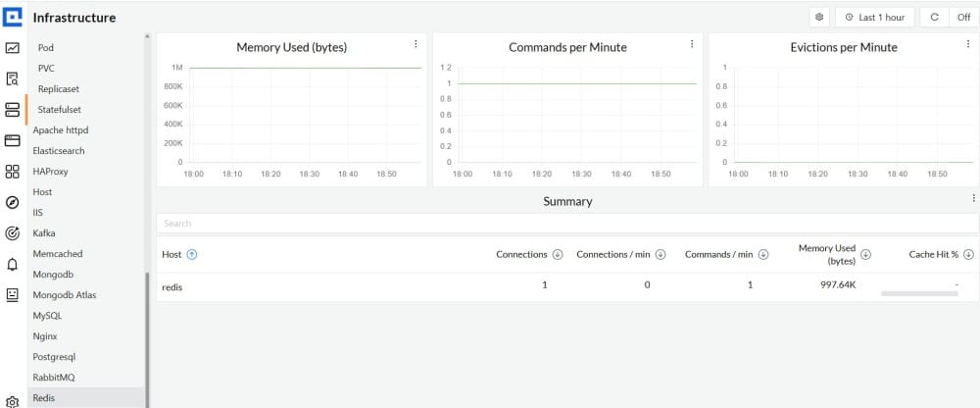Click the redis host row
Viewport: 980px width, 408px height.
click(567, 287)
